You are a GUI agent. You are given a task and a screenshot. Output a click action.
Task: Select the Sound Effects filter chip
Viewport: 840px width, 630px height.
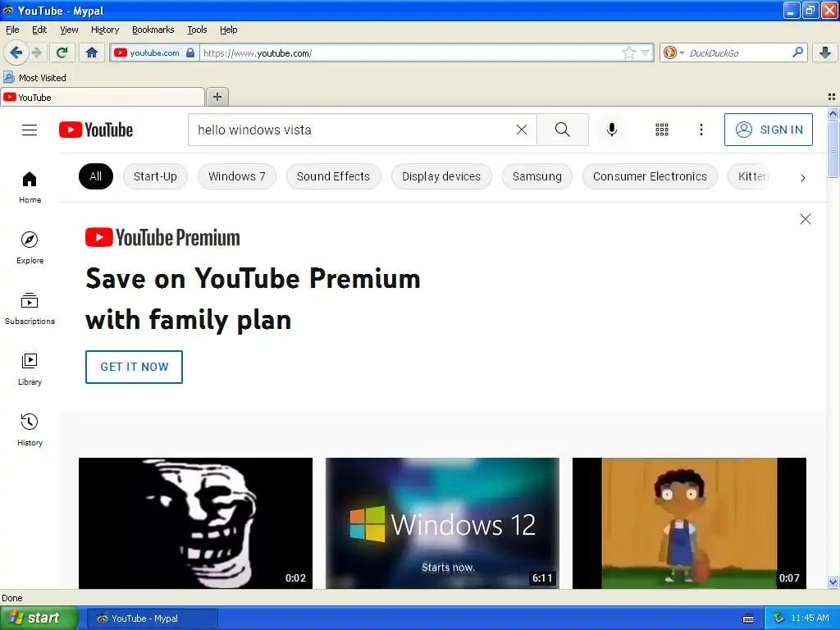coord(333,176)
